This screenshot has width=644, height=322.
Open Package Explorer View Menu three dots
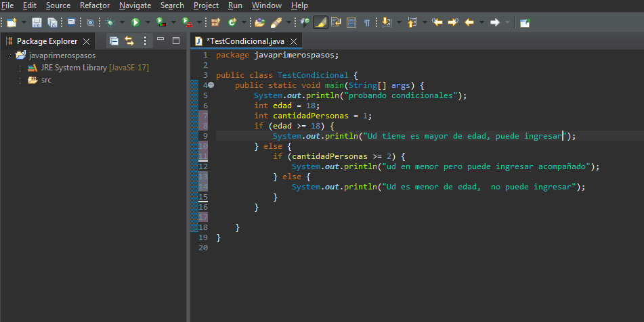point(144,41)
